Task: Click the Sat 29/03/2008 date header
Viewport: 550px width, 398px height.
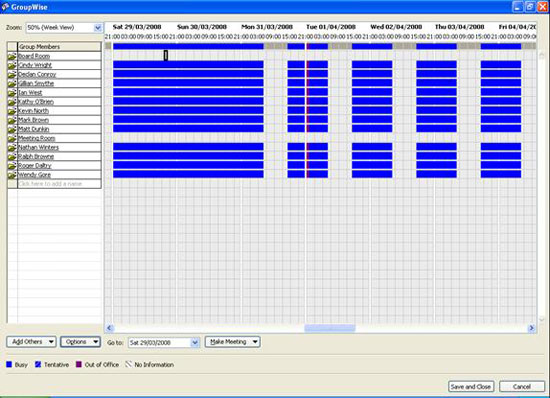Action: tap(137, 27)
